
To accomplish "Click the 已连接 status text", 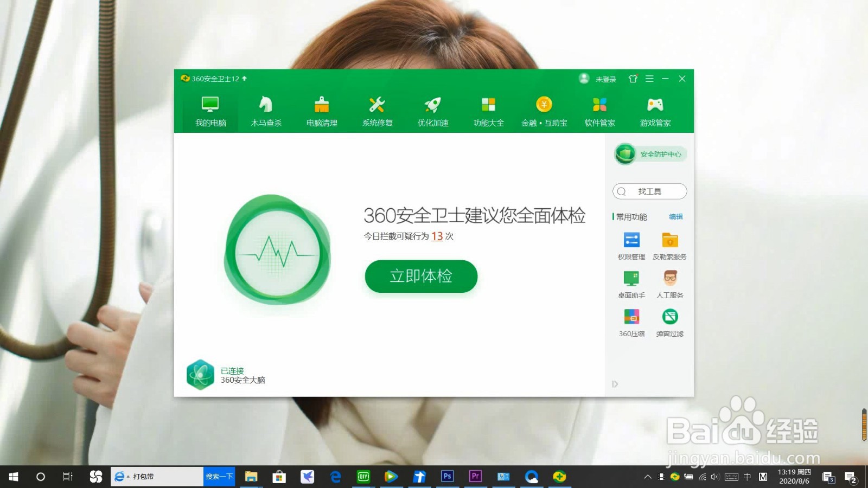I will pos(232,371).
